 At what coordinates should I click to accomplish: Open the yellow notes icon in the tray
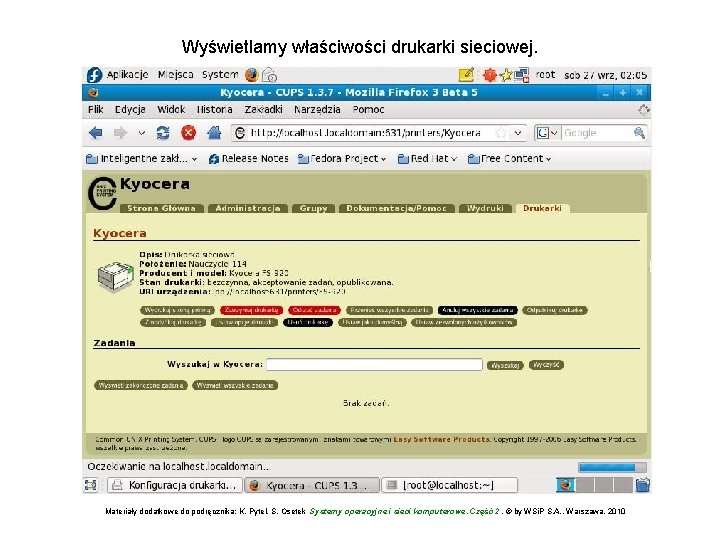coord(466,74)
